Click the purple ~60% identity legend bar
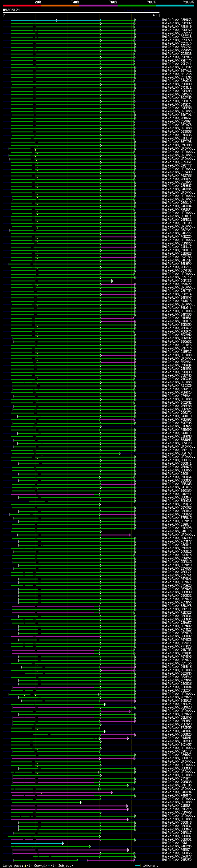This screenshot has height=868, width=197. coord(99,6)
